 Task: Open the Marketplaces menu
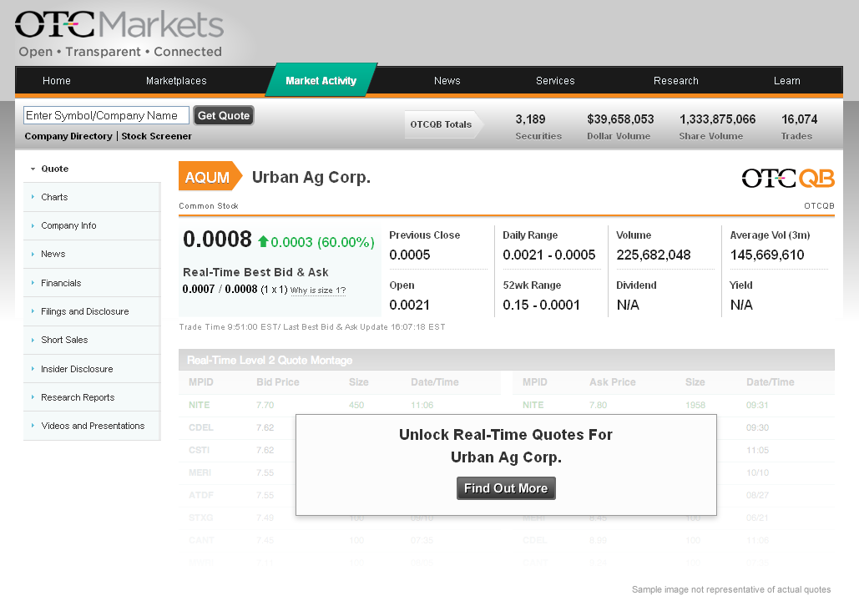coord(176,81)
